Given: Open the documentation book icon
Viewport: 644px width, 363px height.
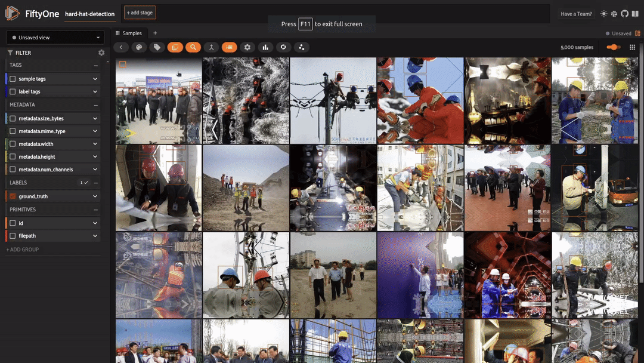Looking at the screenshot, I should 635,14.
